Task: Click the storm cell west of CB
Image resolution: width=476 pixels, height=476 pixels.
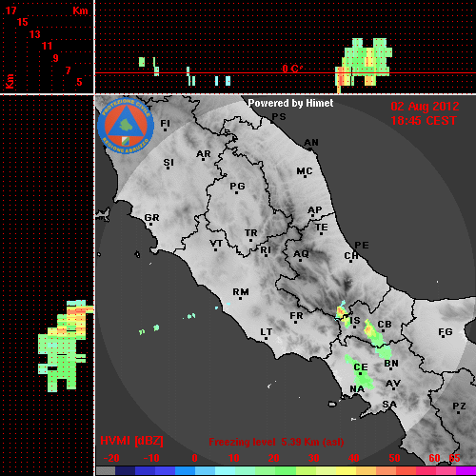Action: 374,333
